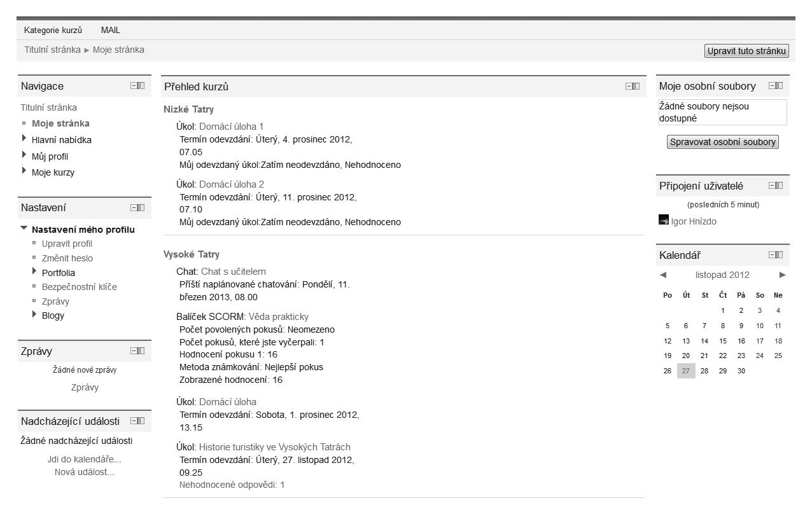Select day 27 in the calendar

(685, 371)
